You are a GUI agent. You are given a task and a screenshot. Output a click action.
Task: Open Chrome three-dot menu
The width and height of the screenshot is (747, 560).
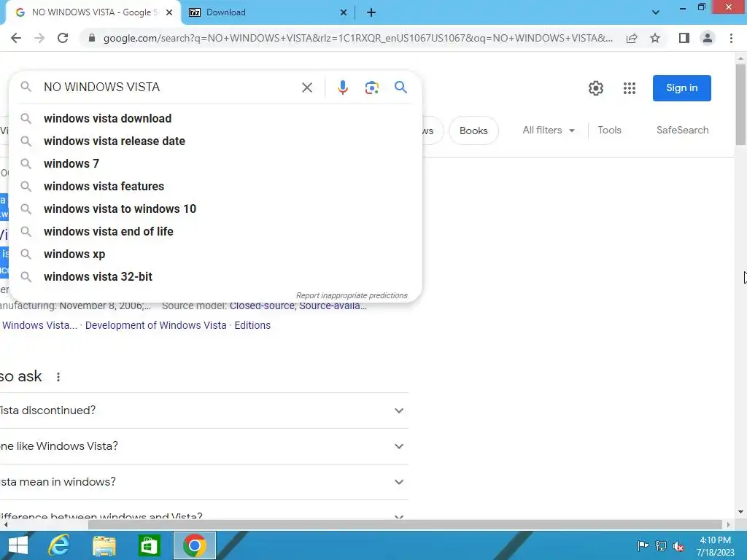click(x=731, y=38)
